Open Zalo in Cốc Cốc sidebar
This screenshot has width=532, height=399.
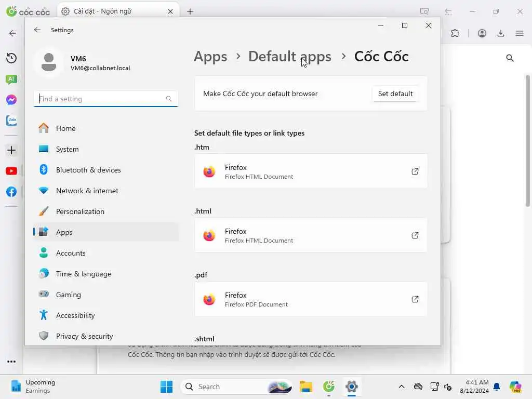click(11, 121)
